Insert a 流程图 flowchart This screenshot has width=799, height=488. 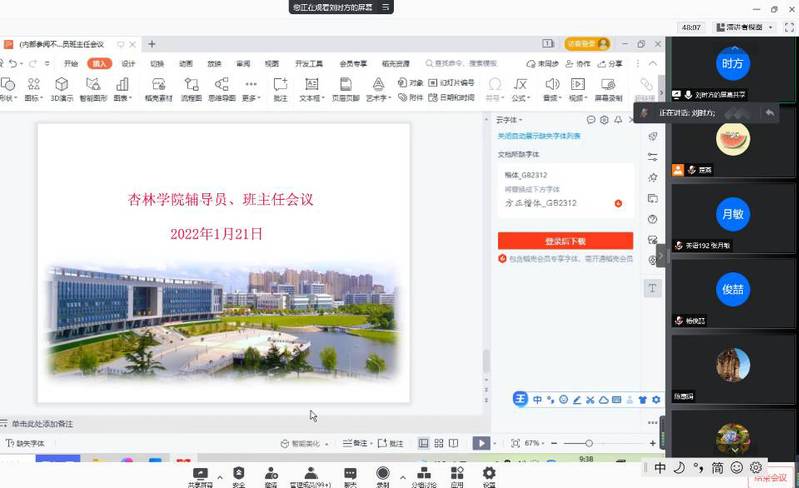[191, 89]
